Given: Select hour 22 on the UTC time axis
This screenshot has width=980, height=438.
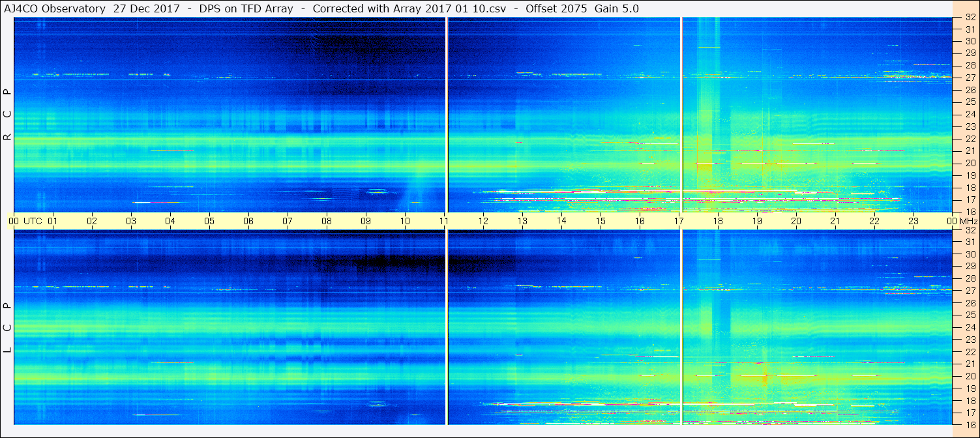Looking at the screenshot, I should (x=874, y=221).
